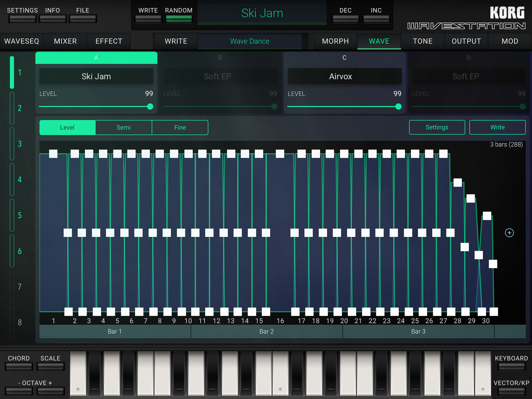The height and width of the screenshot is (399, 532).
Task: Switch to the TONE tab
Action: [423, 41]
